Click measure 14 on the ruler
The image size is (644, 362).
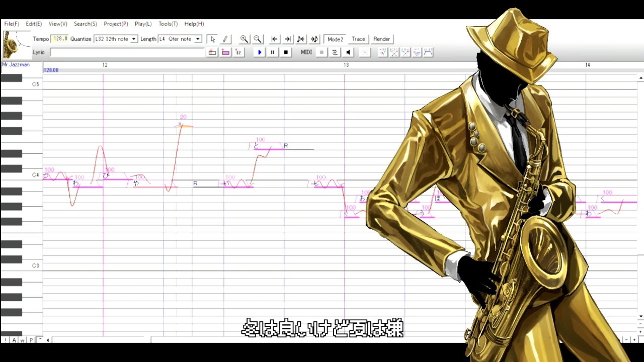(588, 65)
